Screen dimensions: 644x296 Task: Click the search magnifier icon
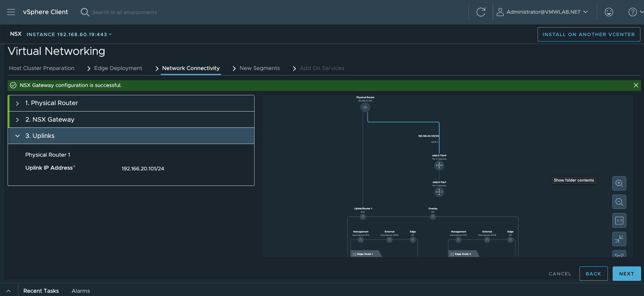pyautogui.click(x=85, y=12)
